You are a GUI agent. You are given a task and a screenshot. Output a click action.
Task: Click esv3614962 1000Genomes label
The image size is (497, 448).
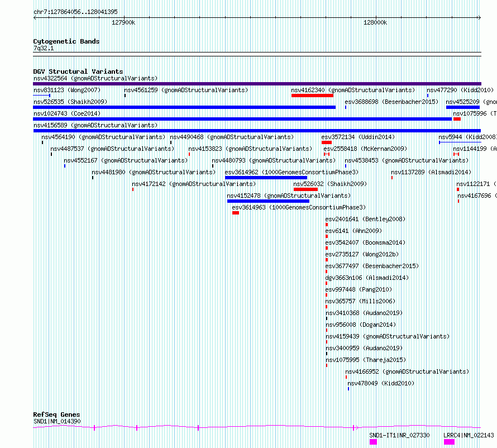point(291,172)
